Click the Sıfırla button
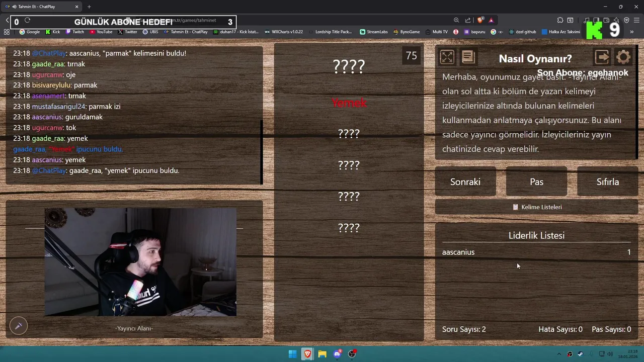Viewport: 644px width, 362px height. [x=608, y=182]
